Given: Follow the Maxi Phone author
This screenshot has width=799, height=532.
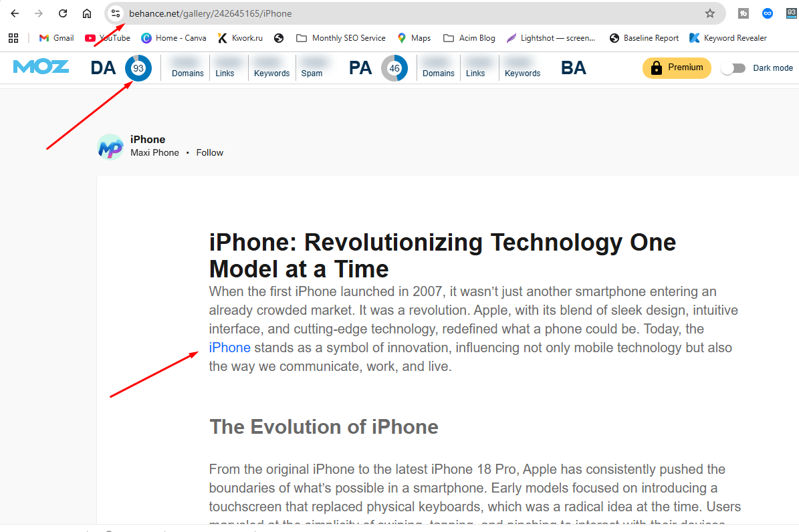Looking at the screenshot, I should pyautogui.click(x=209, y=153).
